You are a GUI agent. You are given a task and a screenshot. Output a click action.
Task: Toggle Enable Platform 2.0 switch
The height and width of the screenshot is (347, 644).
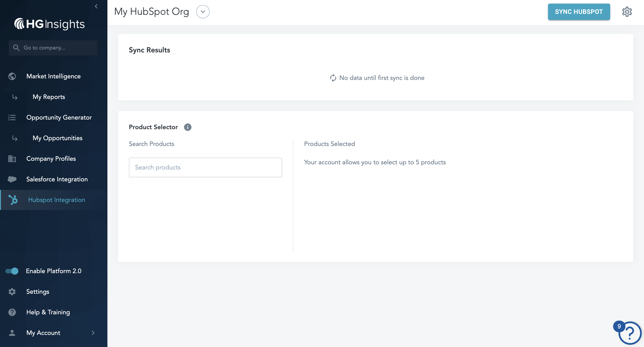pyautogui.click(x=12, y=271)
